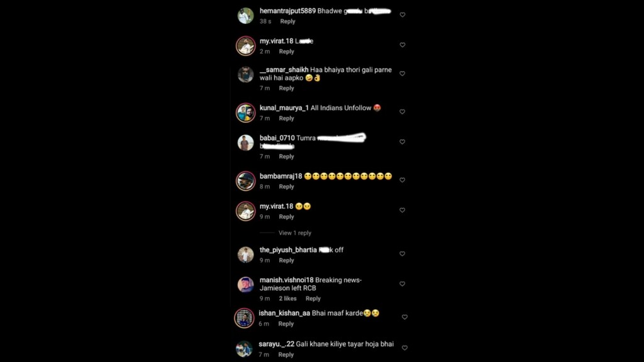Heart manish.vishnoi18's Breaking news comment

(402, 283)
